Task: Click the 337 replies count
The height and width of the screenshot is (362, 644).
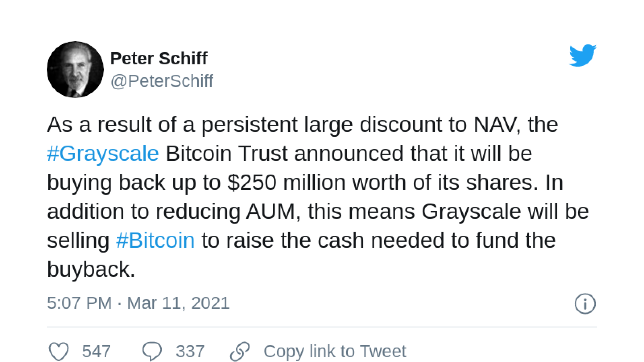Action: (x=190, y=351)
